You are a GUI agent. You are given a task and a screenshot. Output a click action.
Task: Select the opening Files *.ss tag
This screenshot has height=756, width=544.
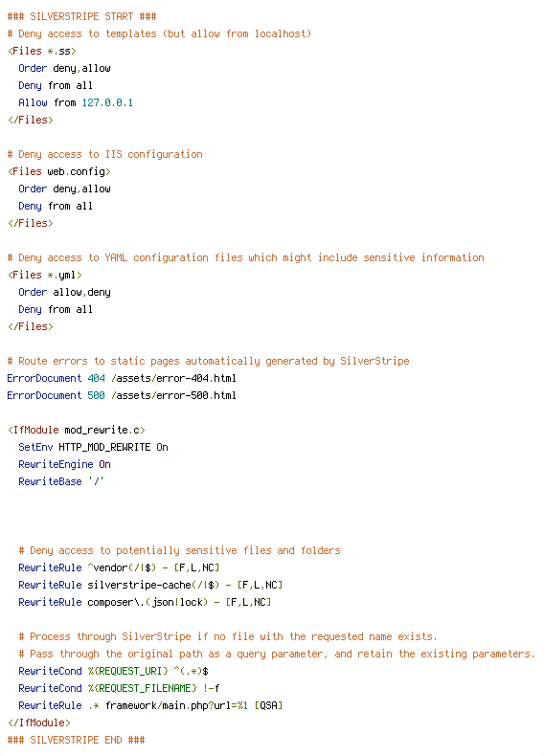42,51
